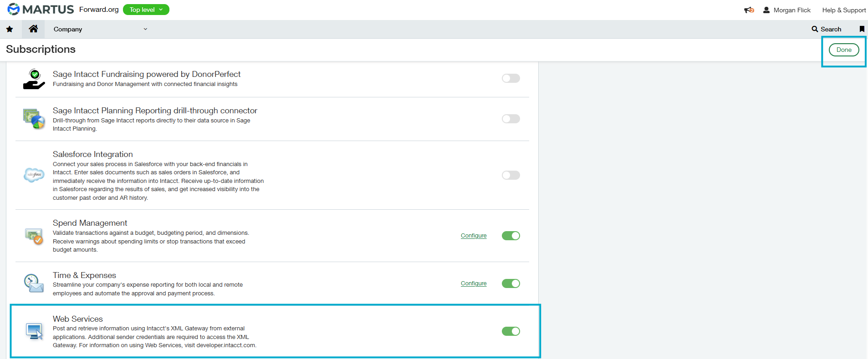
Task: Open Configure link for Spend Management
Action: coord(474,236)
